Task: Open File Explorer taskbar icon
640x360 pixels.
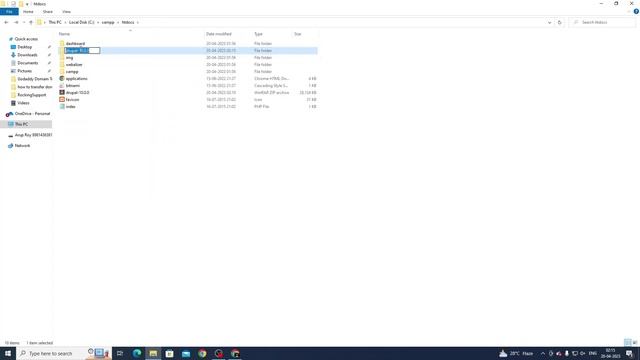Action: pos(153,353)
